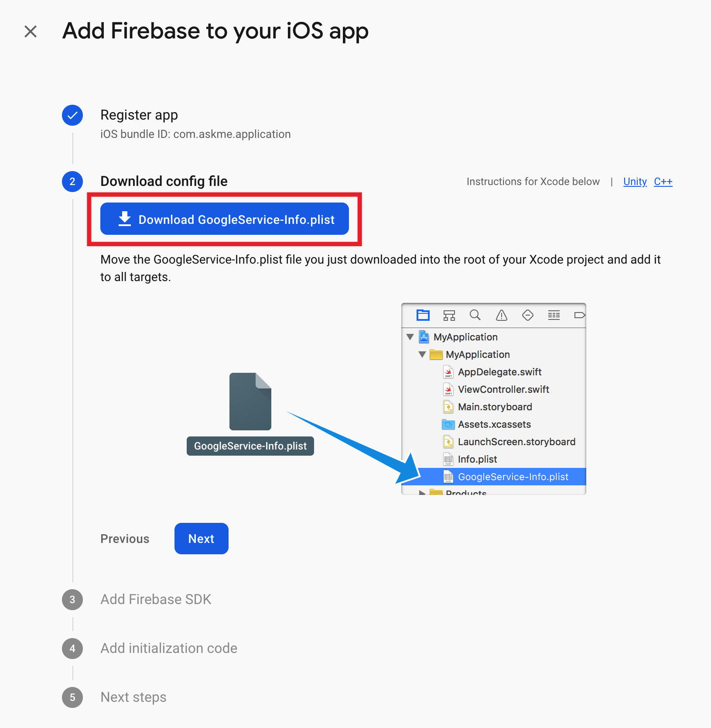Collapse the MyApplication folder triangle

click(x=422, y=354)
